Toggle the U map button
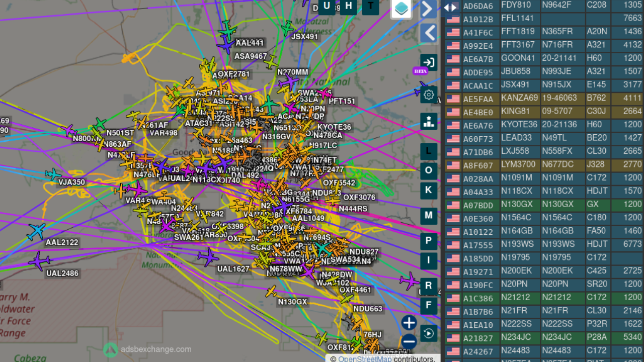Viewport: 644px width, 362px height. click(327, 6)
